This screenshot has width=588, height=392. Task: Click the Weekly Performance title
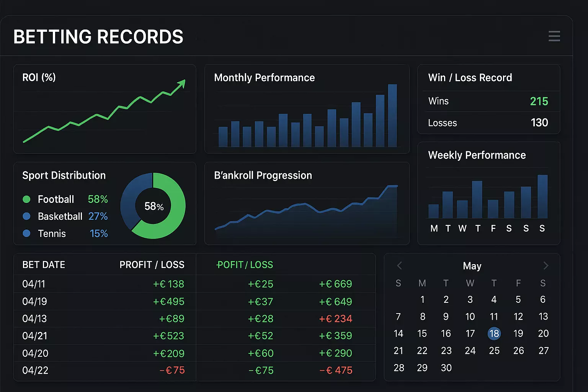click(x=477, y=155)
